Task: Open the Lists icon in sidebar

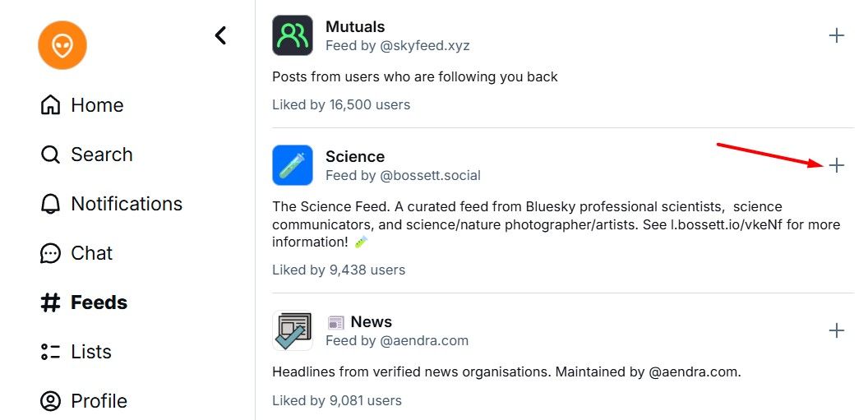Action: tap(50, 352)
